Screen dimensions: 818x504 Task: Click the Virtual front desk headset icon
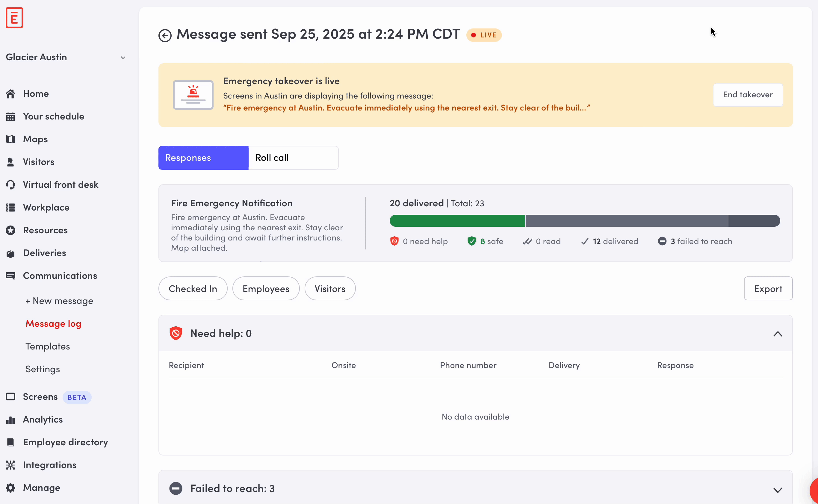(x=10, y=185)
